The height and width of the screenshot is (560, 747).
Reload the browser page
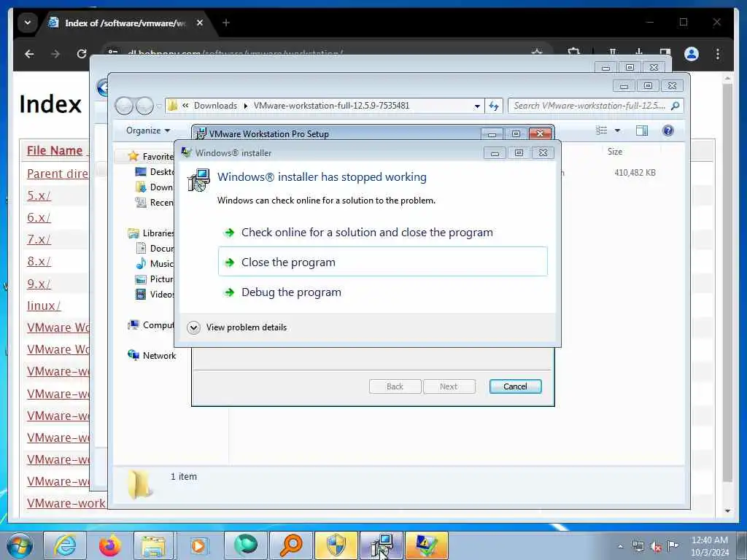tap(82, 54)
